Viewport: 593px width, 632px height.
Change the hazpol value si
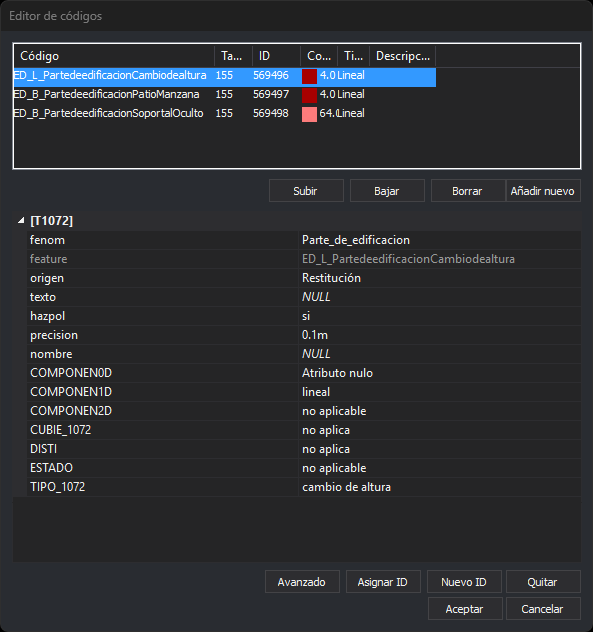point(439,316)
